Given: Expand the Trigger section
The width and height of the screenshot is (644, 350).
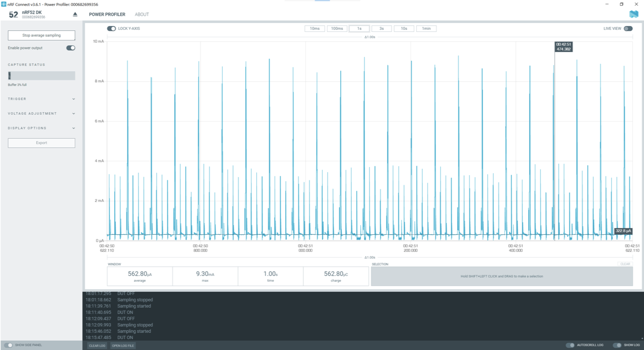Looking at the screenshot, I should 42,99.
